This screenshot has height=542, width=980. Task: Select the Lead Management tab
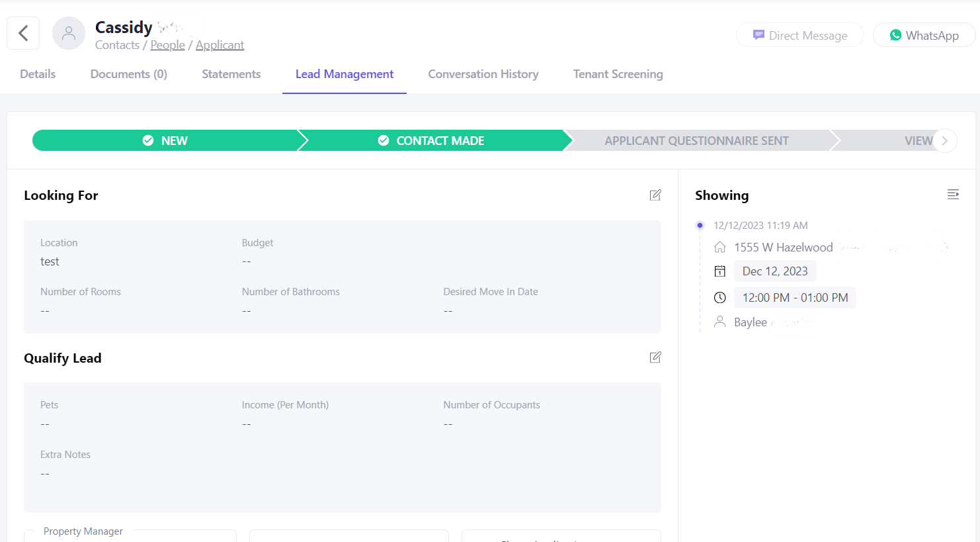345,74
